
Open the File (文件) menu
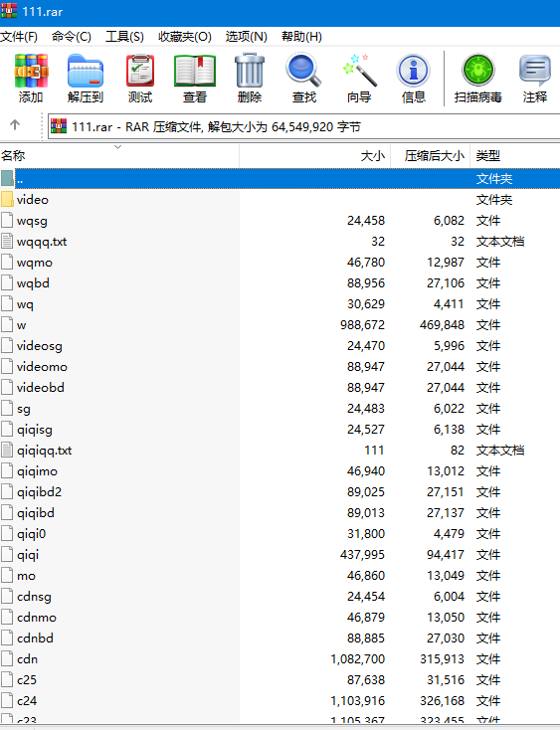point(19,37)
